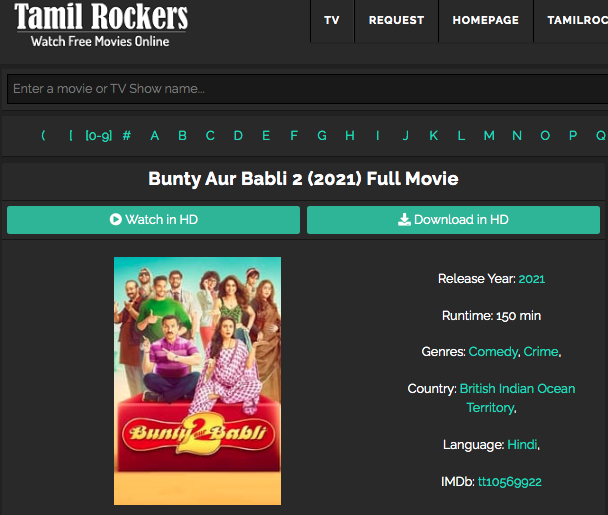Viewport: 608px width, 515px height.
Task: Click the Download in HD button
Action: click(453, 220)
